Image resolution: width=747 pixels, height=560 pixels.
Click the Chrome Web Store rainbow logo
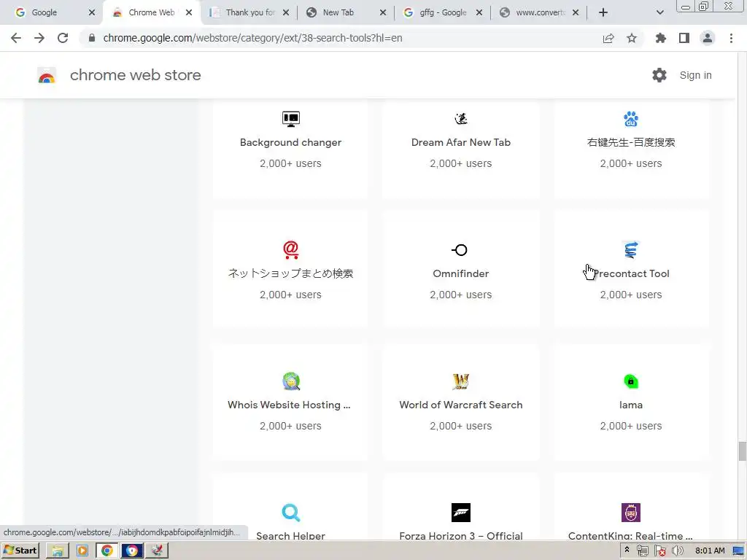click(x=47, y=75)
